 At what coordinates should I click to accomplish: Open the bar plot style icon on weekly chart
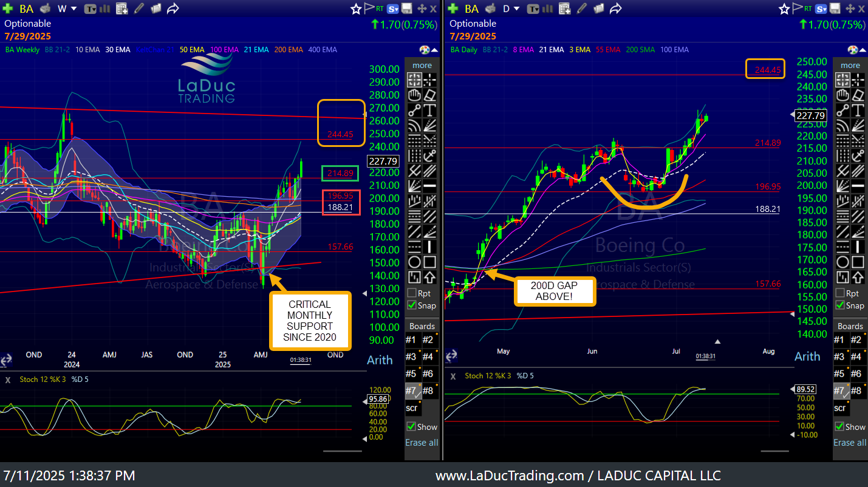point(105,9)
